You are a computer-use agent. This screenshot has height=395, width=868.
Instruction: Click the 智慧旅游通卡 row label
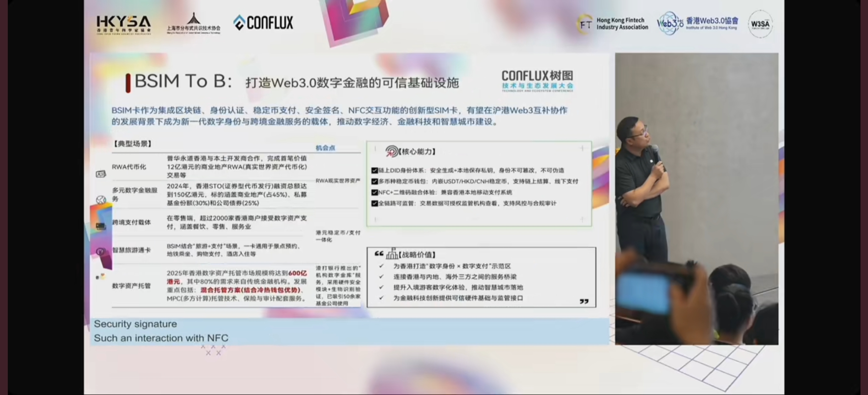pyautogui.click(x=131, y=250)
